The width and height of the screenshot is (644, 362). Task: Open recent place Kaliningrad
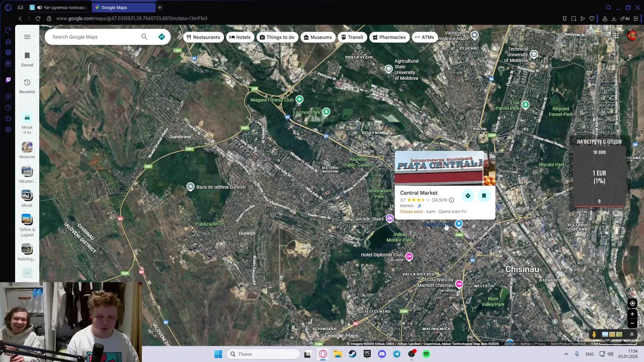(27, 252)
